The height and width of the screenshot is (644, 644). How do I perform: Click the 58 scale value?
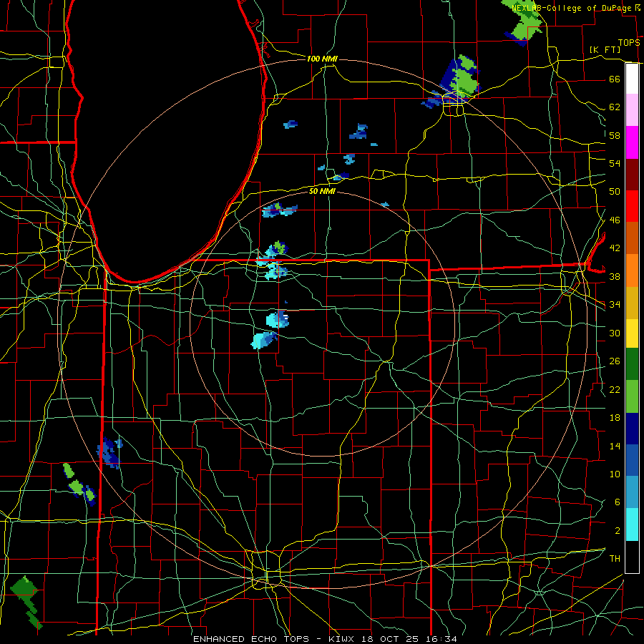click(x=615, y=135)
